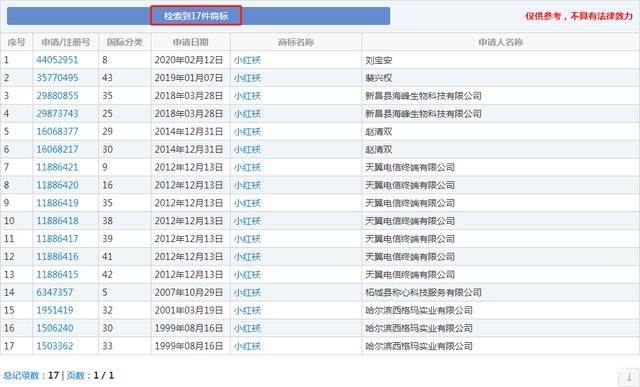Open registration number 1951419
The width and height of the screenshot is (640, 387).
55,310
